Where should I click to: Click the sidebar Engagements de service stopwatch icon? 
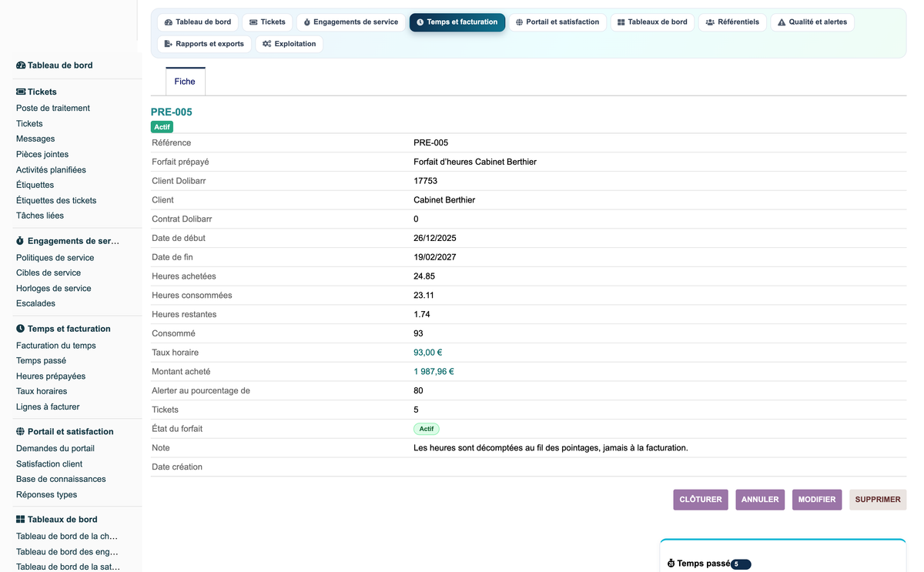pyautogui.click(x=20, y=241)
